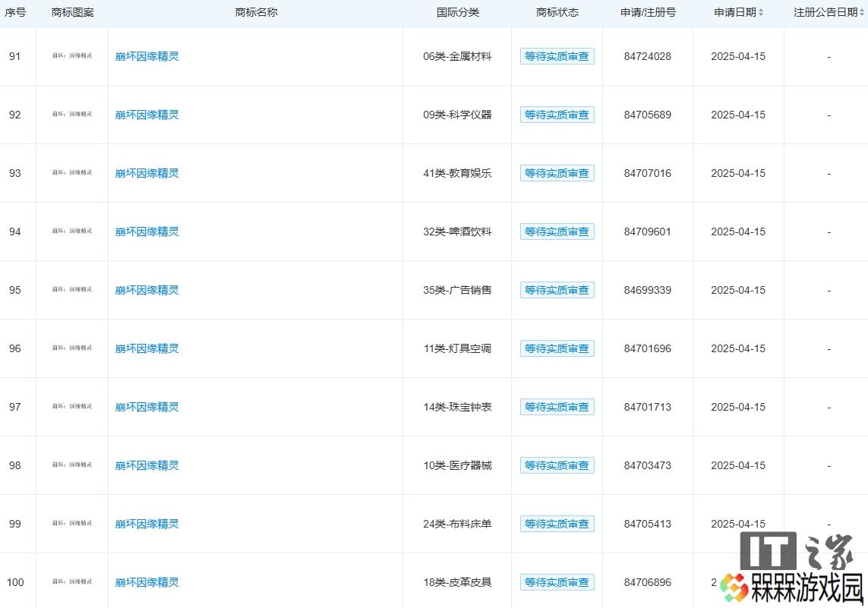Viewport: 868px width, 608px height.
Task: Select 32类-啤酒饮料 cell
Action: pos(457,232)
